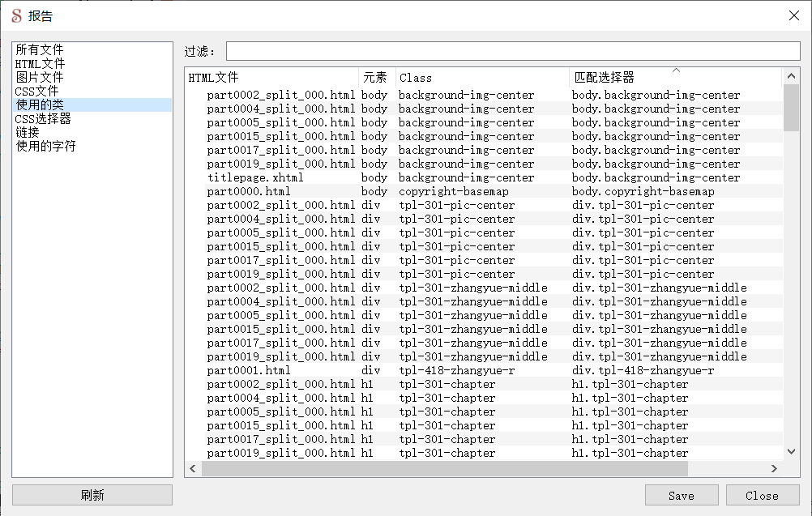Click the left arrow of the horizontal scrollbar
Viewport: 812px width, 516px height.
coord(192,468)
